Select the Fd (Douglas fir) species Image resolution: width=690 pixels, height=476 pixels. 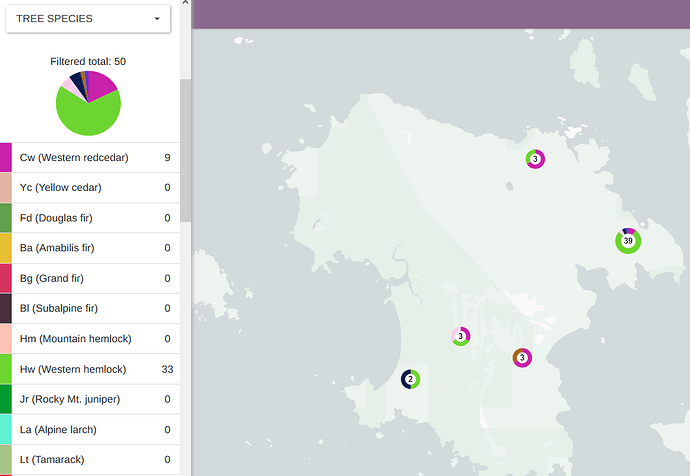click(x=95, y=218)
